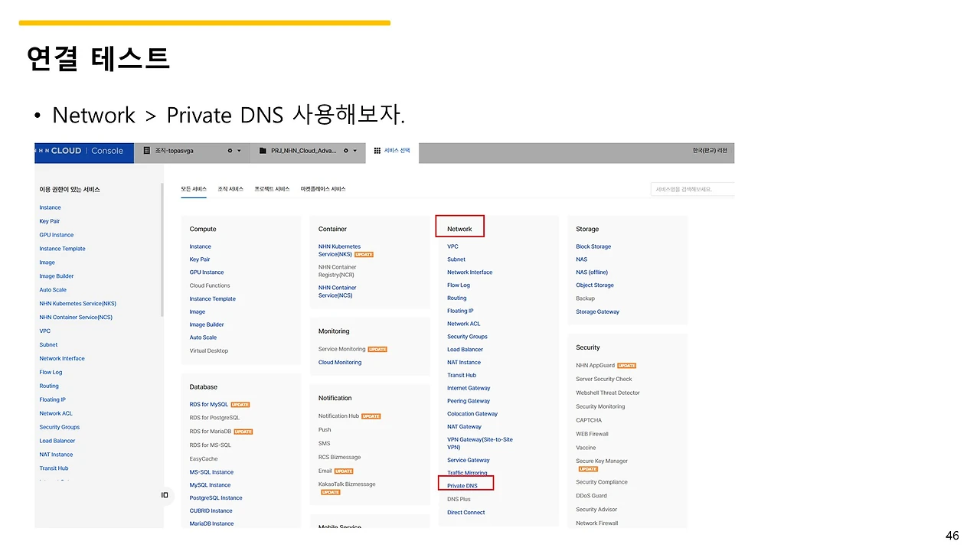Open Block Storage under Storage
This screenshot has width=980, height=551.
click(593, 246)
